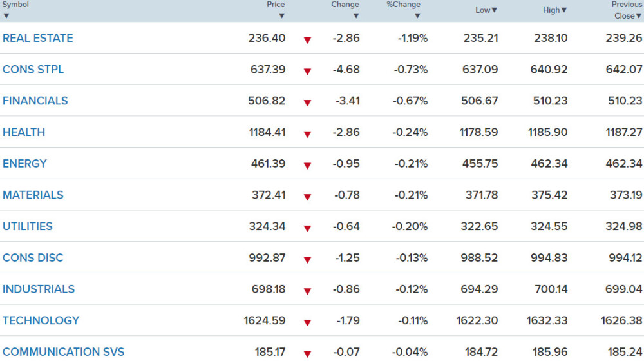This screenshot has width=644, height=361.
Task: Click red down arrow in CONS DISC row
Action: click(x=307, y=260)
